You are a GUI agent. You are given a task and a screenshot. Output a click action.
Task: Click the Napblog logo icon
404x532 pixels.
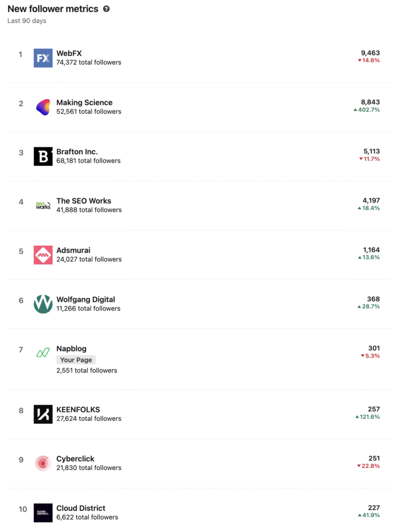pos(43,353)
